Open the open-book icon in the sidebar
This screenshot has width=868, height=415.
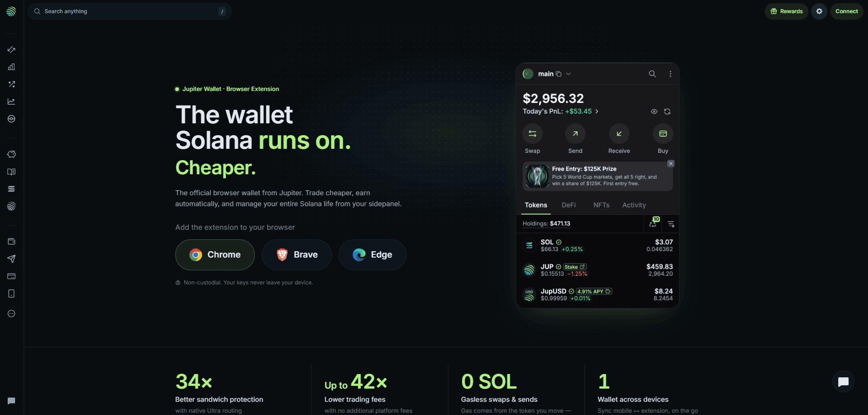pos(11,172)
